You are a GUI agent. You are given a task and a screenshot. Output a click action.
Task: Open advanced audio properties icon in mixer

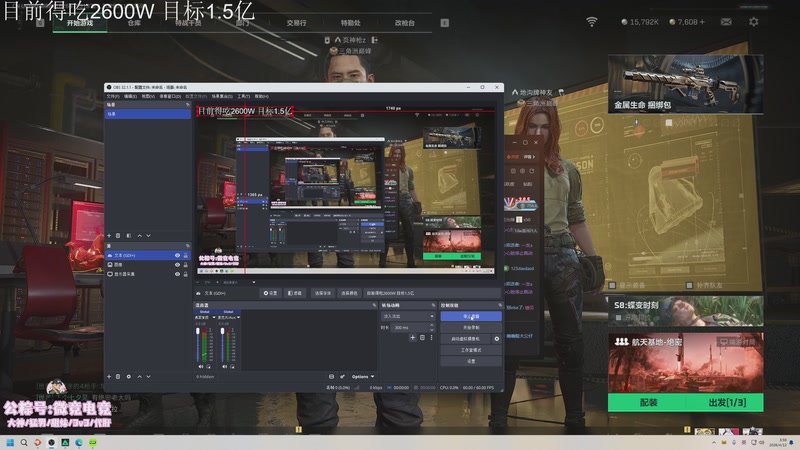tap(342, 377)
